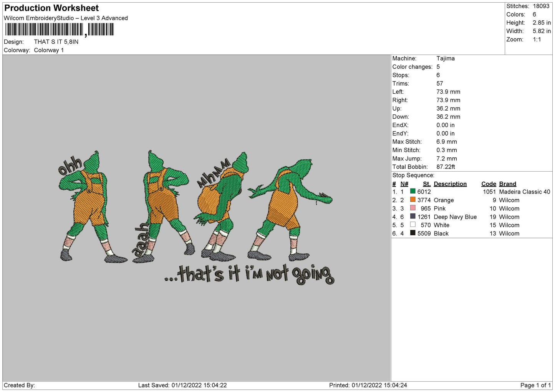Viewport: 555px width, 392px height.
Task: Click the green color swatch for thread 6012
Action: tap(413, 191)
